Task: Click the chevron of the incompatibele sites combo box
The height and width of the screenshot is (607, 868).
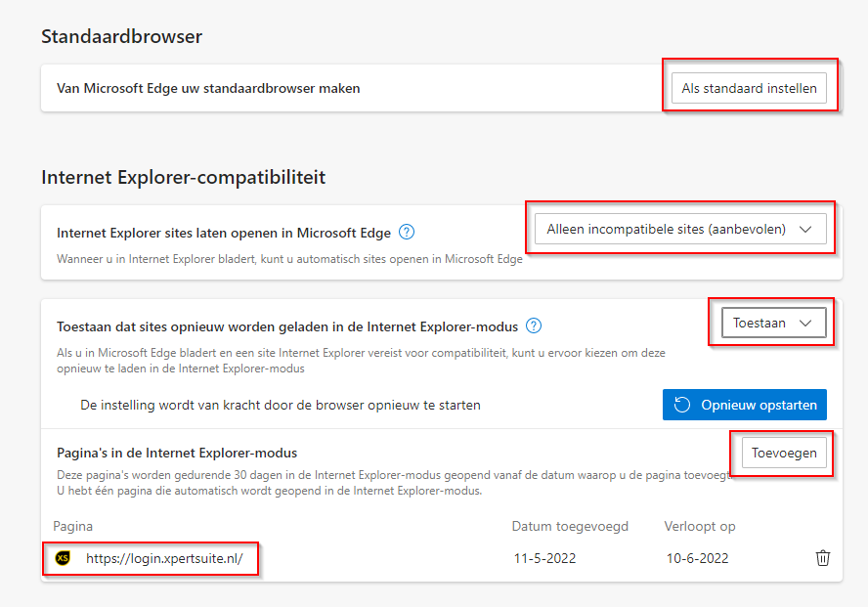Action: 805,229
